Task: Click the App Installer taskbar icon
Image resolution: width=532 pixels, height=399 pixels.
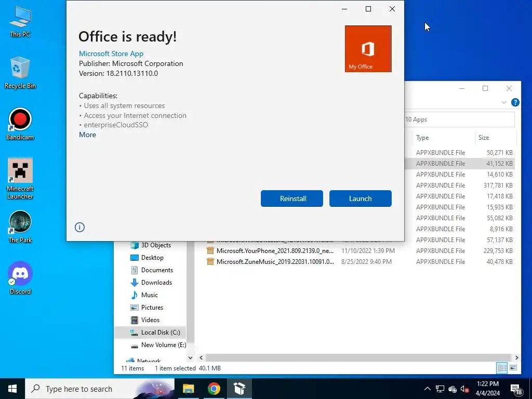Action: tap(239, 389)
